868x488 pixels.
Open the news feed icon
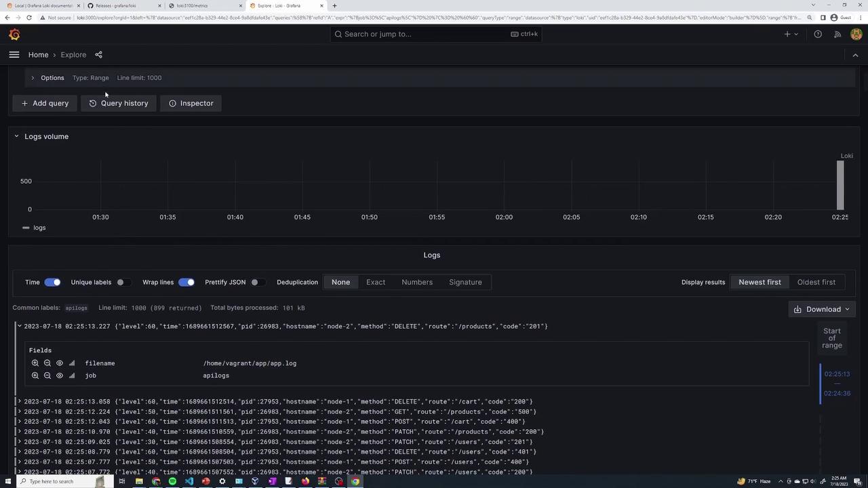tap(837, 35)
